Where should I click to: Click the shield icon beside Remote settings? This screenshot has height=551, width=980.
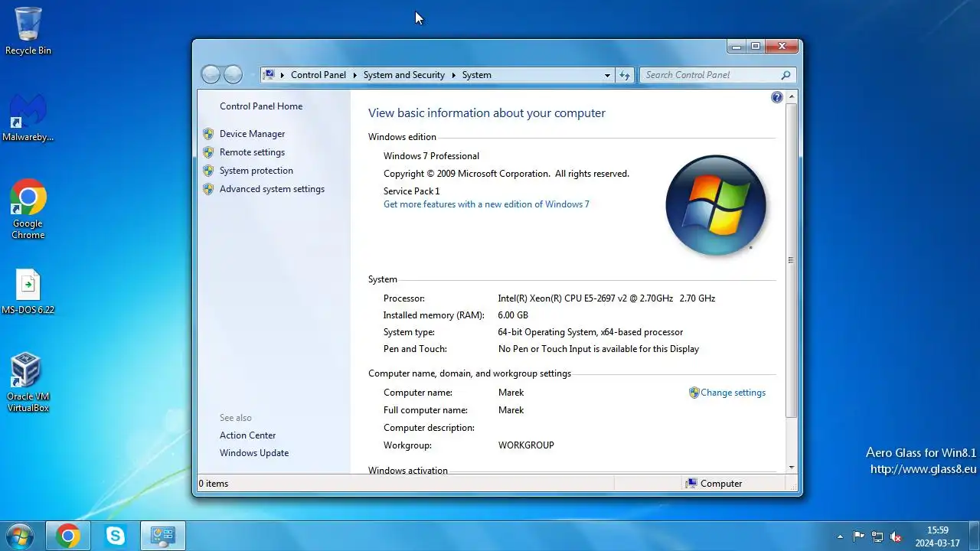(208, 152)
